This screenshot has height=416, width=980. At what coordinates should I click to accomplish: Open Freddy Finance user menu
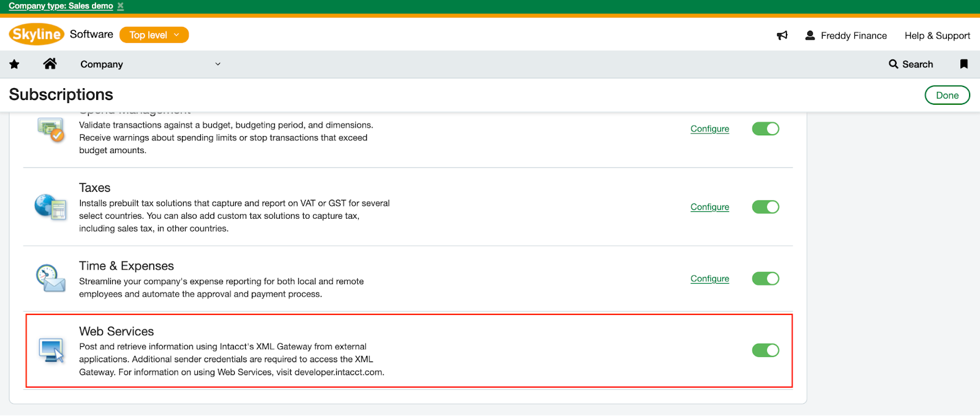(x=854, y=36)
